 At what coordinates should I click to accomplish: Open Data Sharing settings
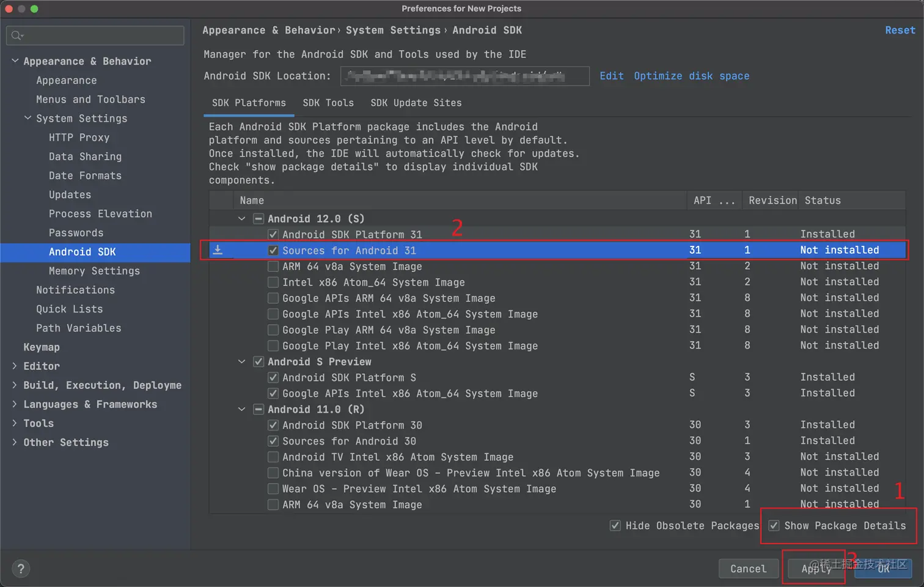coord(85,157)
